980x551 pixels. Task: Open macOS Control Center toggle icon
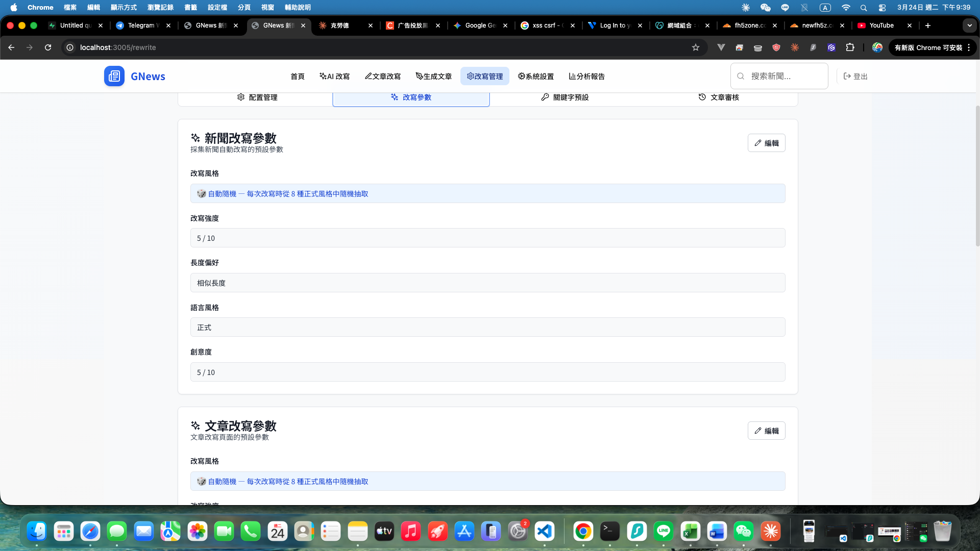[x=882, y=8]
